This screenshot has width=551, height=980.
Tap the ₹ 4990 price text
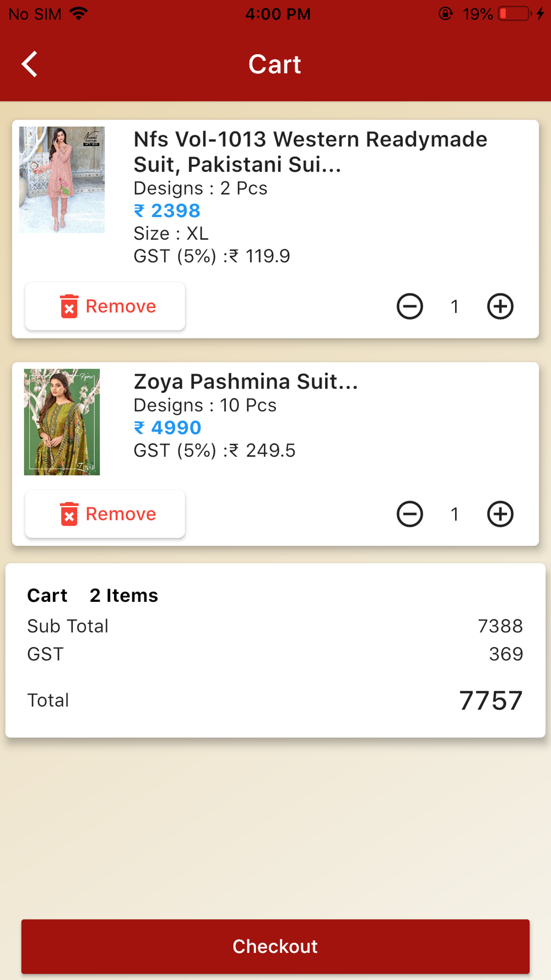(x=168, y=428)
